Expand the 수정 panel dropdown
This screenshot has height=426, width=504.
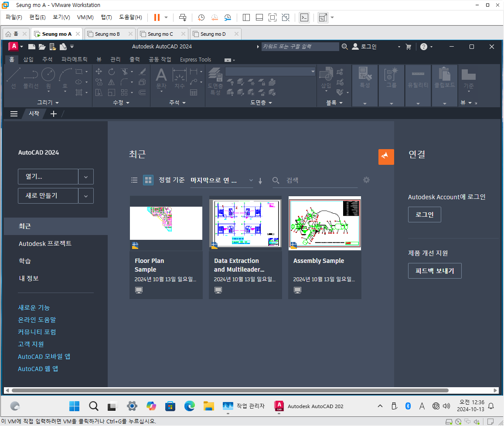(x=121, y=102)
